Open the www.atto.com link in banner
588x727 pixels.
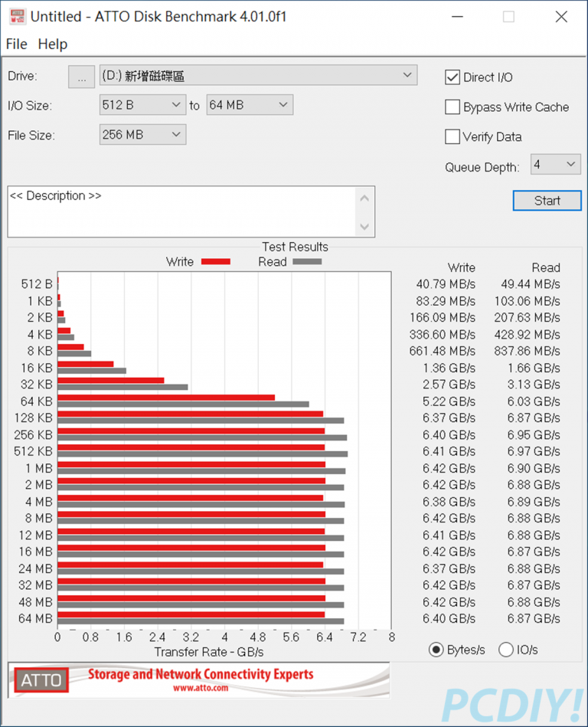point(201,688)
